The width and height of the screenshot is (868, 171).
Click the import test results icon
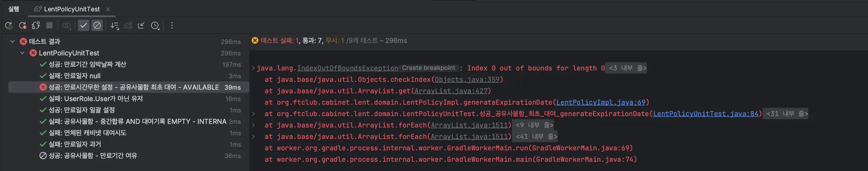click(141, 25)
